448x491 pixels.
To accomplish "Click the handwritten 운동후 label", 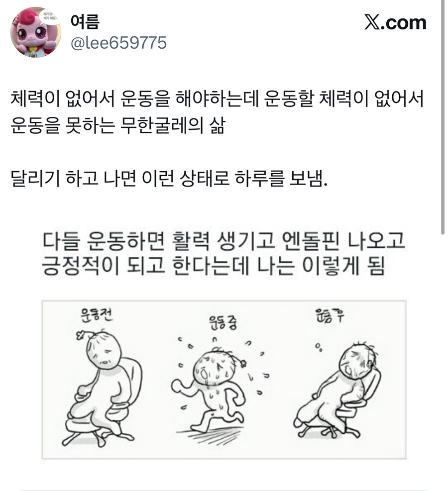I will pos(330,315).
